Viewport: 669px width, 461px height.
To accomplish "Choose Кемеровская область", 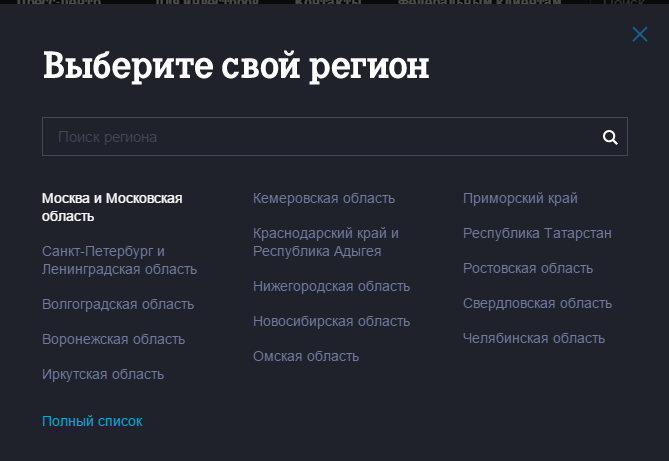I will (324, 198).
